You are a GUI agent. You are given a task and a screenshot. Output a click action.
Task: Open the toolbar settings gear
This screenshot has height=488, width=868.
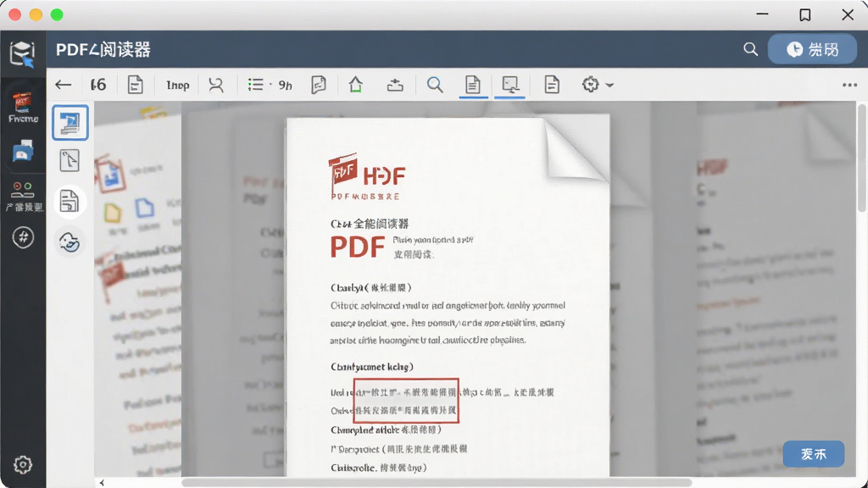point(591,85)
